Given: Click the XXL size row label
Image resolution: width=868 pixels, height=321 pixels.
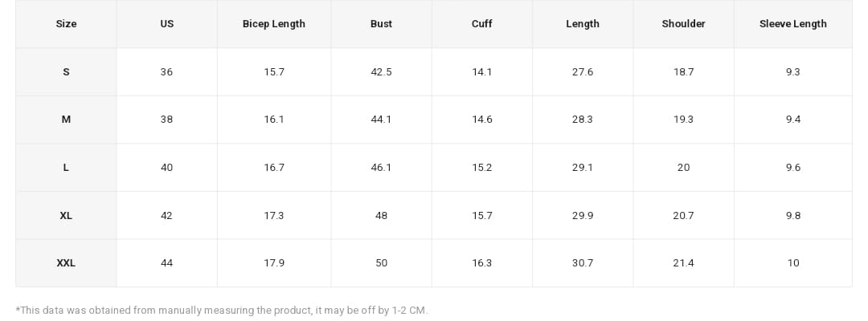Looking at the screenshot, I should click(66, 263).
